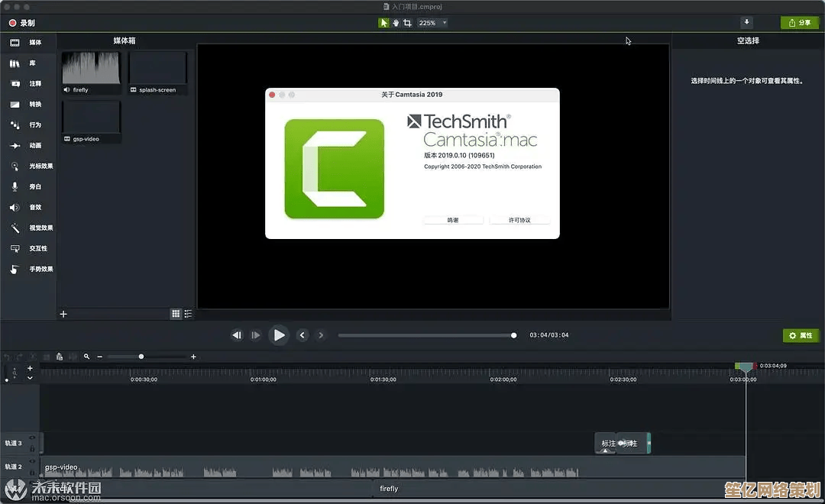
Task: Select the splash-screen media thumbnail
Action: click(x=158, y=73)
